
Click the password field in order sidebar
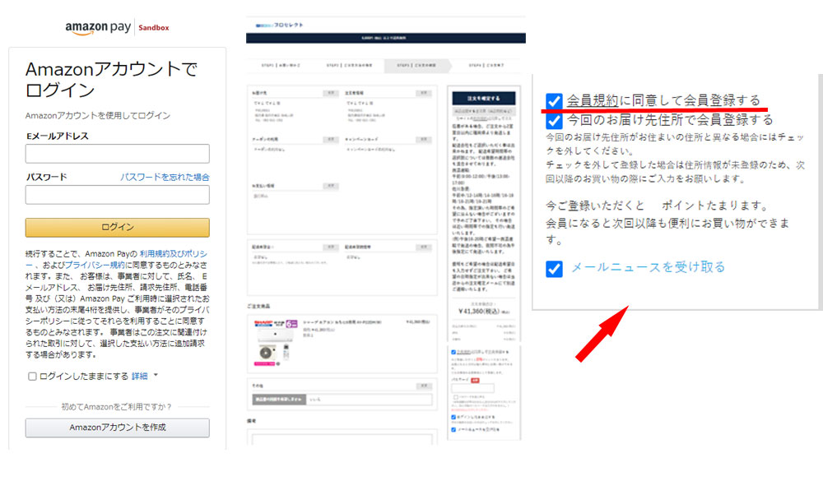(473, 388)
